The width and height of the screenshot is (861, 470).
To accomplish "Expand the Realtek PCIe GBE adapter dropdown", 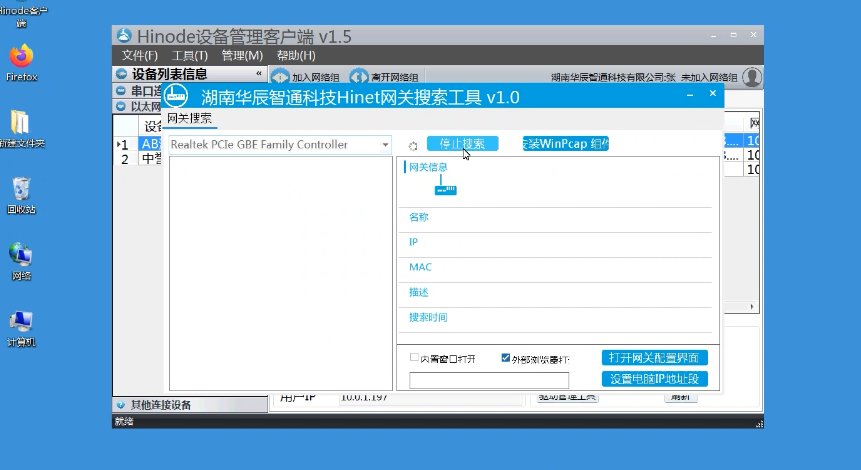I will click(385, 145).
